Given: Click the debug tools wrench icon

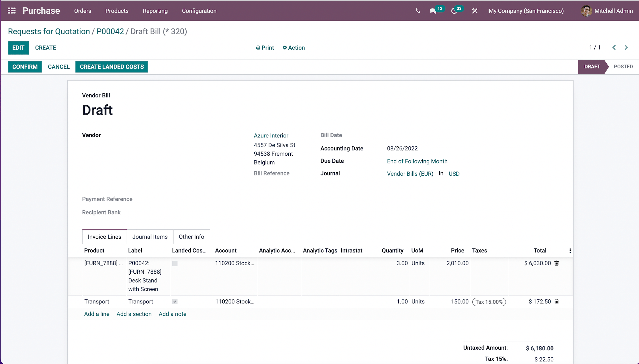Looking at the screenshot, I should 475,11.
